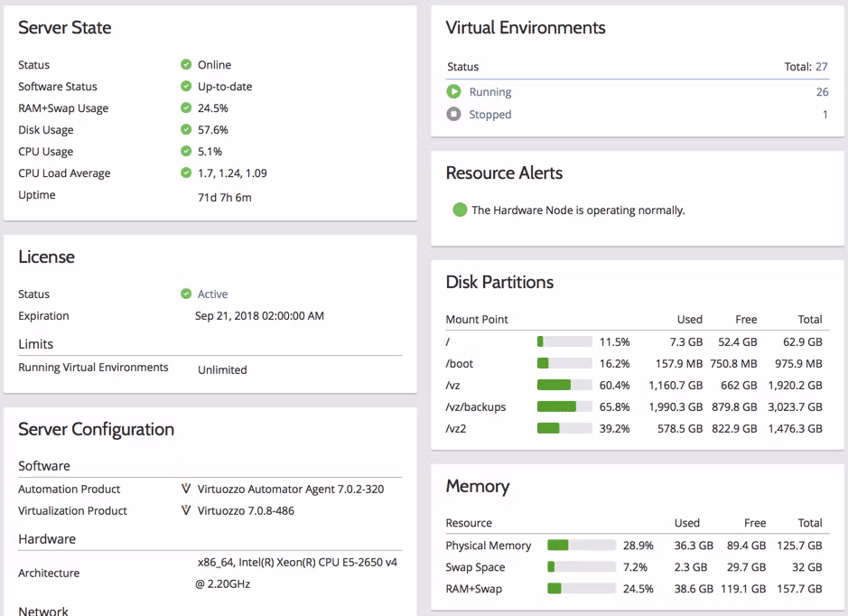Click the Virtuozzo Automator Agent logo icon
The image size is (848, 616).
click(186, 490)
